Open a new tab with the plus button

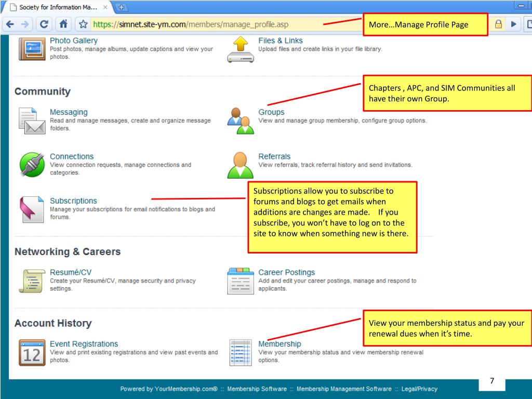click(121, 7)
